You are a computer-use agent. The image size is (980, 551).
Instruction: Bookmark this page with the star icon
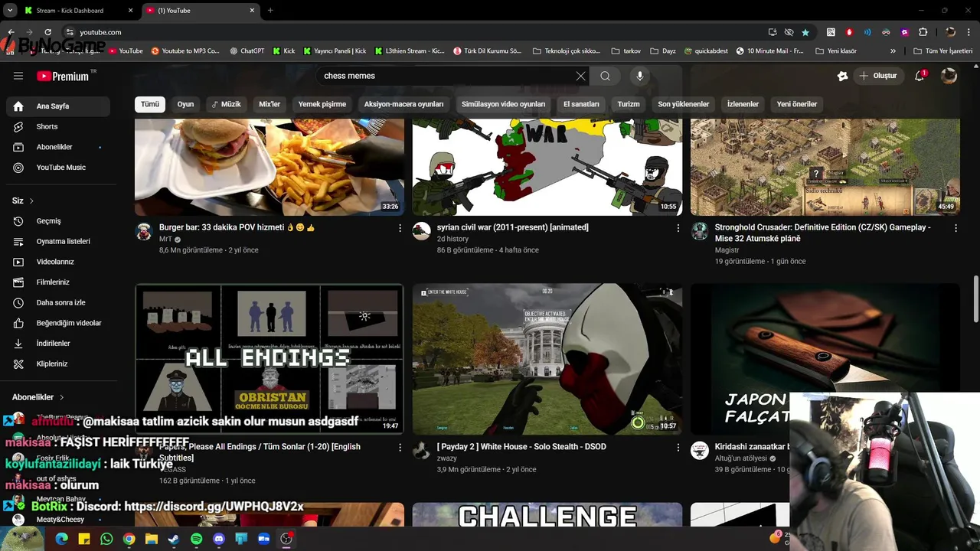[x=805, y=32]
